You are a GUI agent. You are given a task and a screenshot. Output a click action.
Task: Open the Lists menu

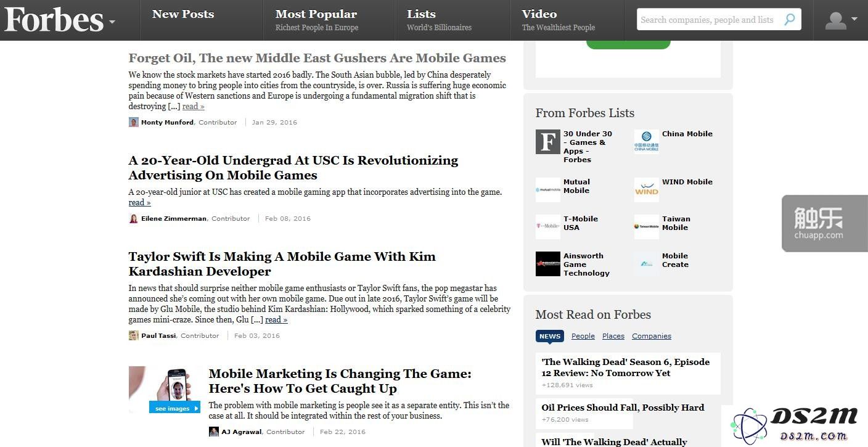[421, 14]
